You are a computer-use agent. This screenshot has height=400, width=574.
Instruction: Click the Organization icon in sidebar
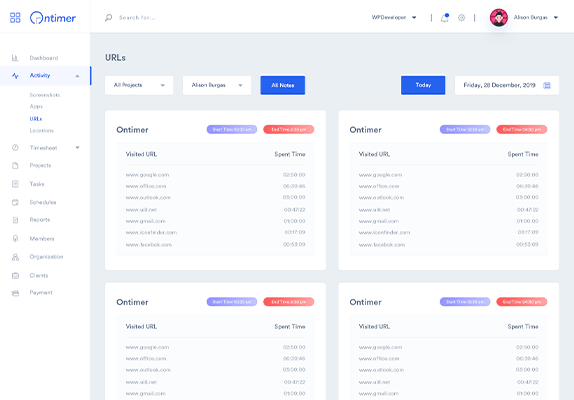[x=15, y=257]
